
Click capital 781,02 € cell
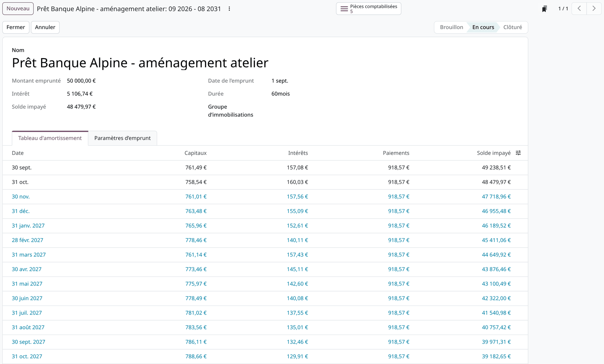196,313
